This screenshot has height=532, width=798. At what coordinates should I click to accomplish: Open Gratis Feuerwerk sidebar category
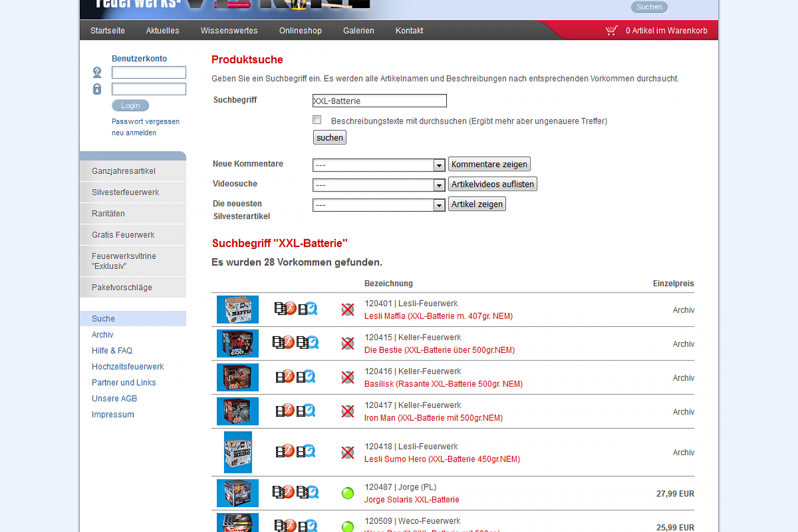pyautogui.click(x=133, y=235)
